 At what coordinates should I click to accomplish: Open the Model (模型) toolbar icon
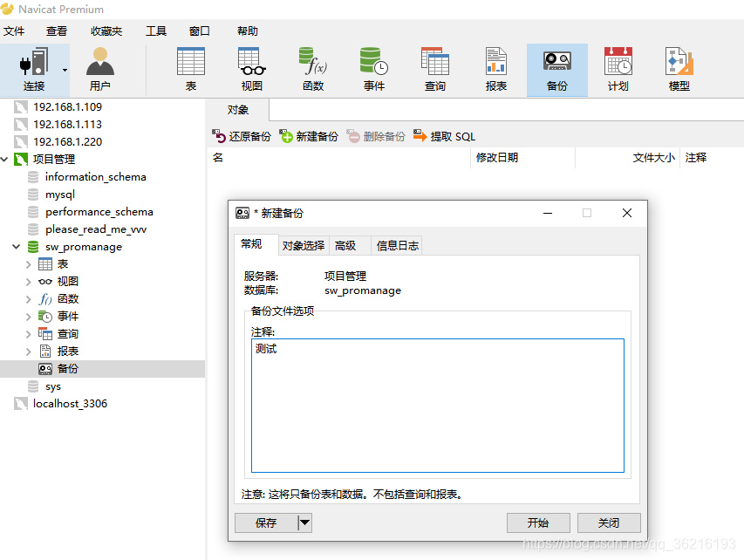[x=679, y=70]
